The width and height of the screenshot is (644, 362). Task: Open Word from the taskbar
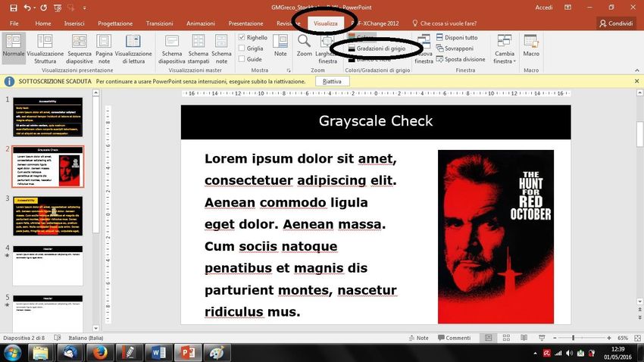tap(158, 353)
